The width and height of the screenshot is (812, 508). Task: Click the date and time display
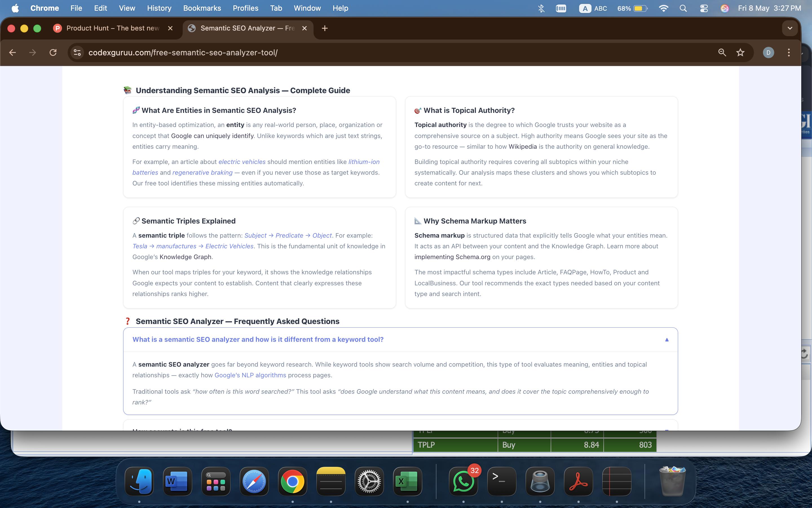[x=769, y=8]
